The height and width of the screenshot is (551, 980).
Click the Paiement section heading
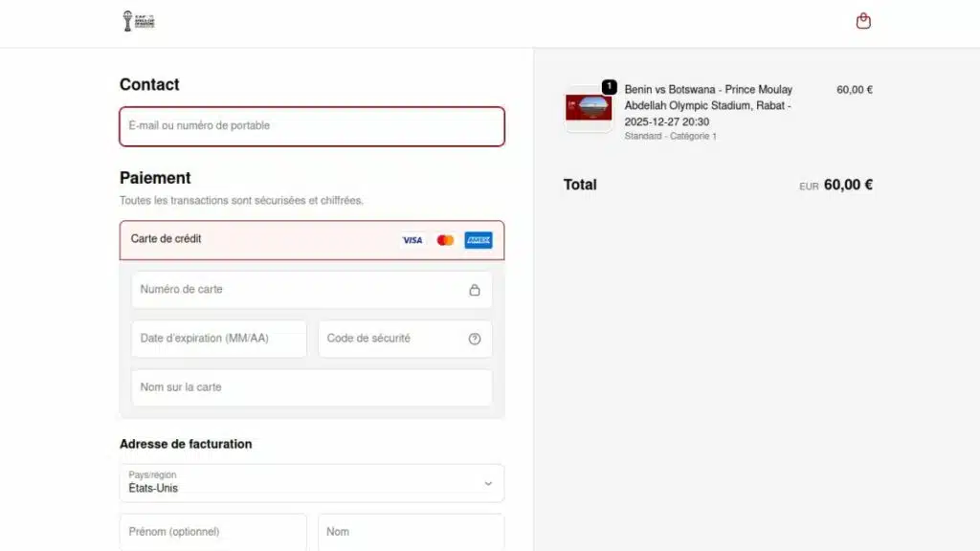coord(155,178)
